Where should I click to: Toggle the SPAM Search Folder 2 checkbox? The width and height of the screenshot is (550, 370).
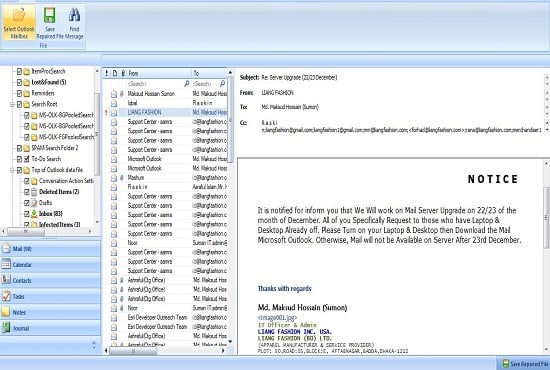pyautogui.click(x=19, y=148)
